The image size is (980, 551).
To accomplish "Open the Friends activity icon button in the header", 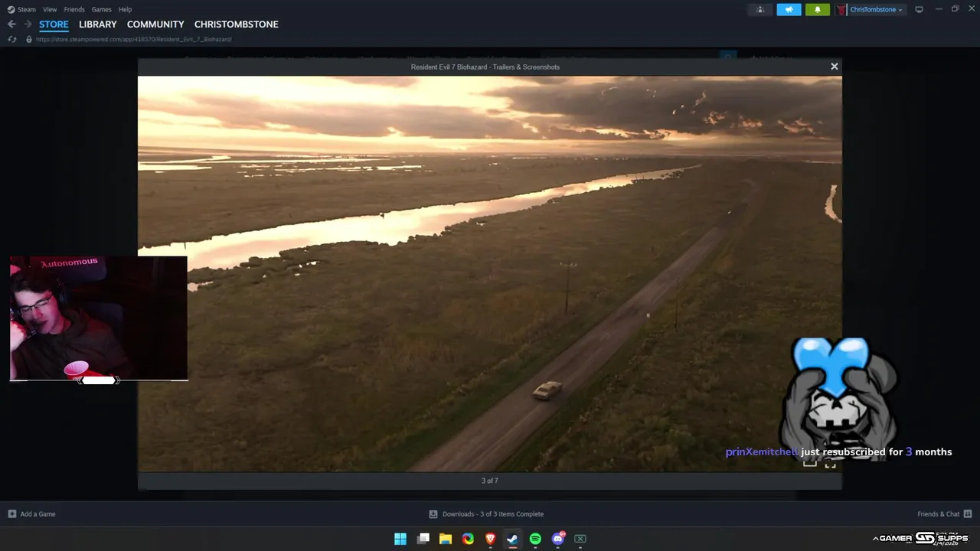I will click(760, 9).
